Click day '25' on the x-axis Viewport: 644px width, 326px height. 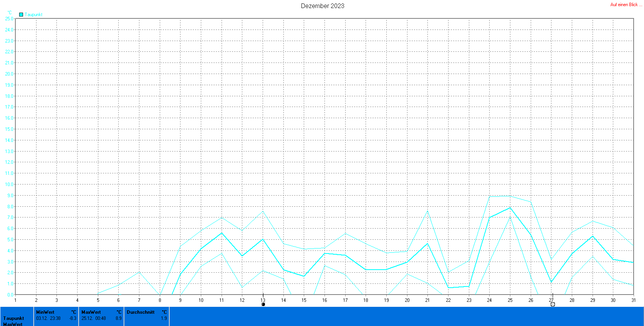[x=510, y=300]
